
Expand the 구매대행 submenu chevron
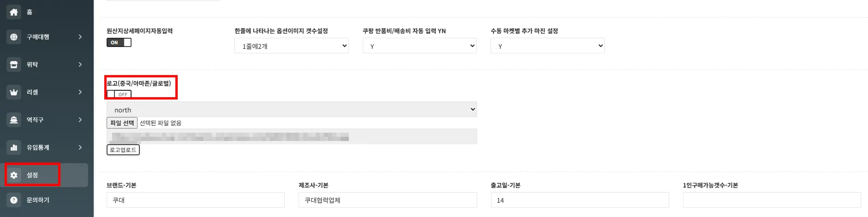pos(80,37)
